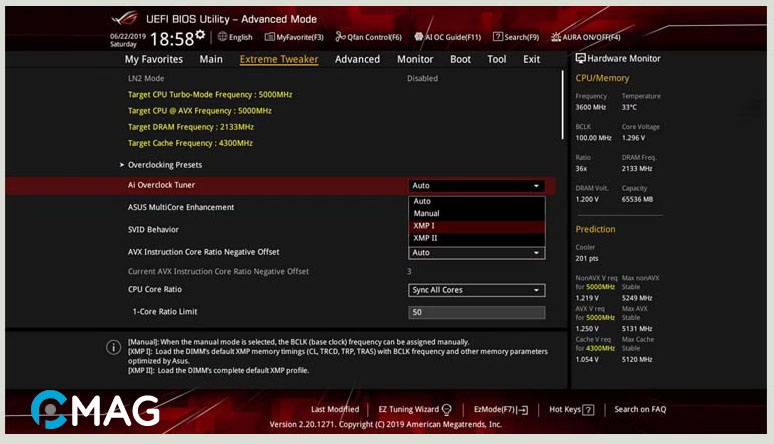Select AVX Instruction Core Ratio Negative Offset label
This screenshot has width=774, height=444.
[x=203, y=252]
